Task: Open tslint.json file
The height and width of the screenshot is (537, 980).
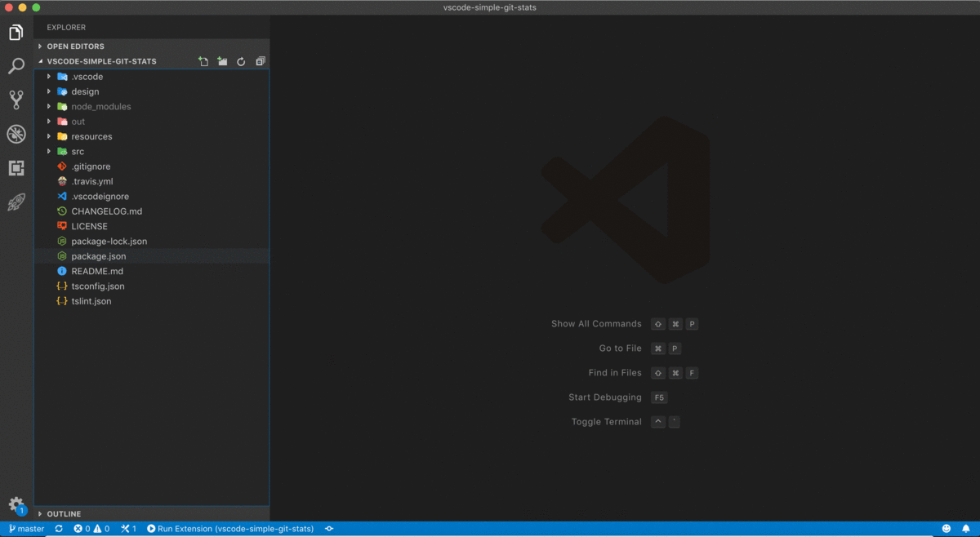Action: pos(151,301)
